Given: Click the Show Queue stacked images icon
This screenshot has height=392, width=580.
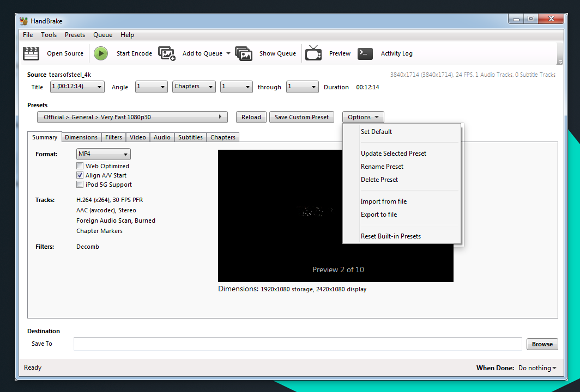Looking at the screenshot, I should (x=244, y=53).
